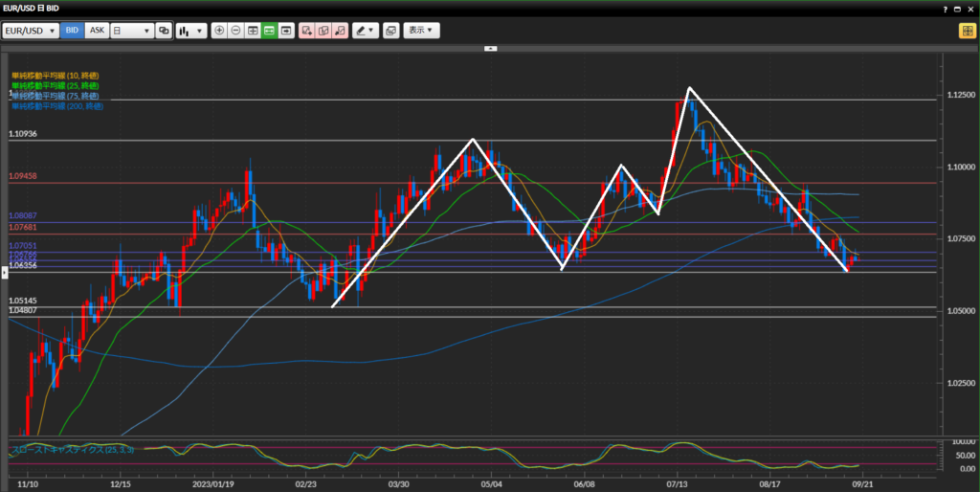Click the split chart layout icon

pyautogui.click(x=253, y=31)
